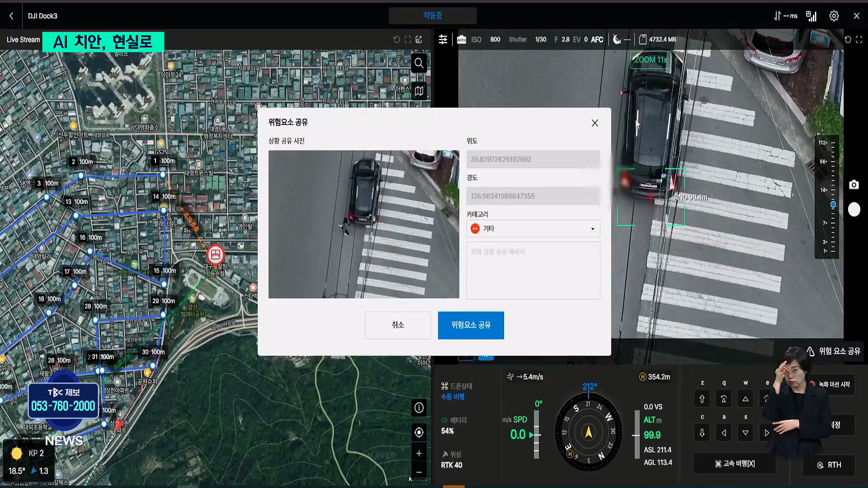This screenshot has width=868, height=488.
Task: Click the 위험요소 공유 blue button
Action: point(471,325)
